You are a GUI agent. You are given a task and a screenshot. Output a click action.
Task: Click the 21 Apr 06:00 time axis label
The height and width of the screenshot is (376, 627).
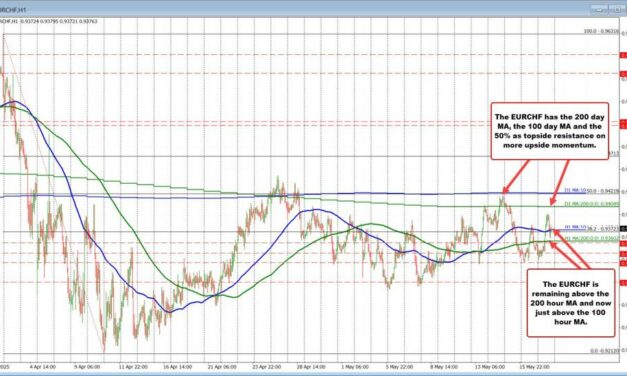222,366
